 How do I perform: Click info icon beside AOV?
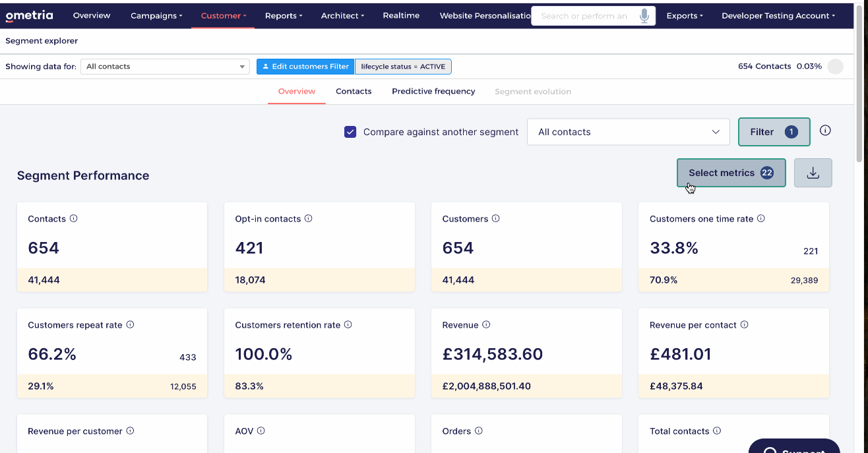[x=261, y=431]
